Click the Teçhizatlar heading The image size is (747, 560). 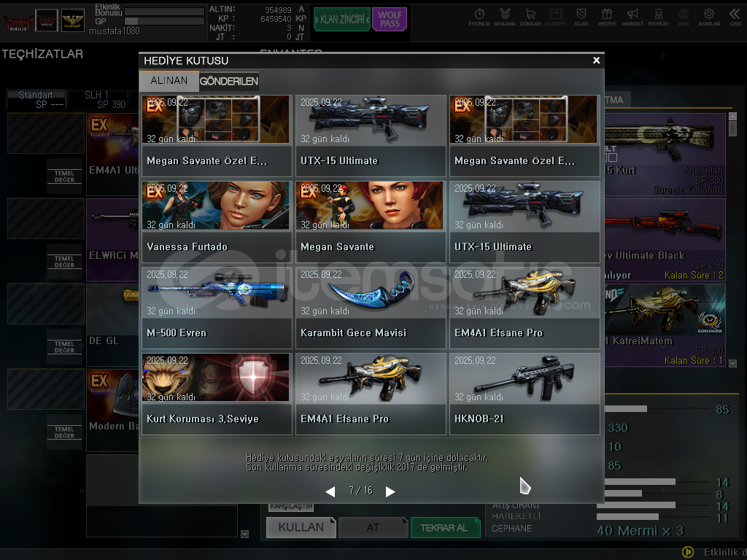click(x=42, y=54)
